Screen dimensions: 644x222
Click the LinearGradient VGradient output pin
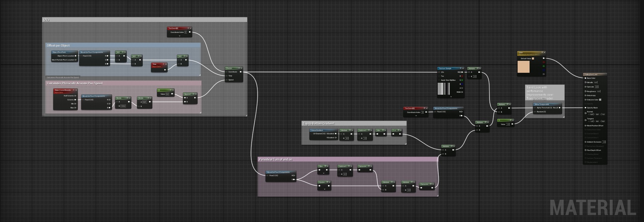click(336, 138)
